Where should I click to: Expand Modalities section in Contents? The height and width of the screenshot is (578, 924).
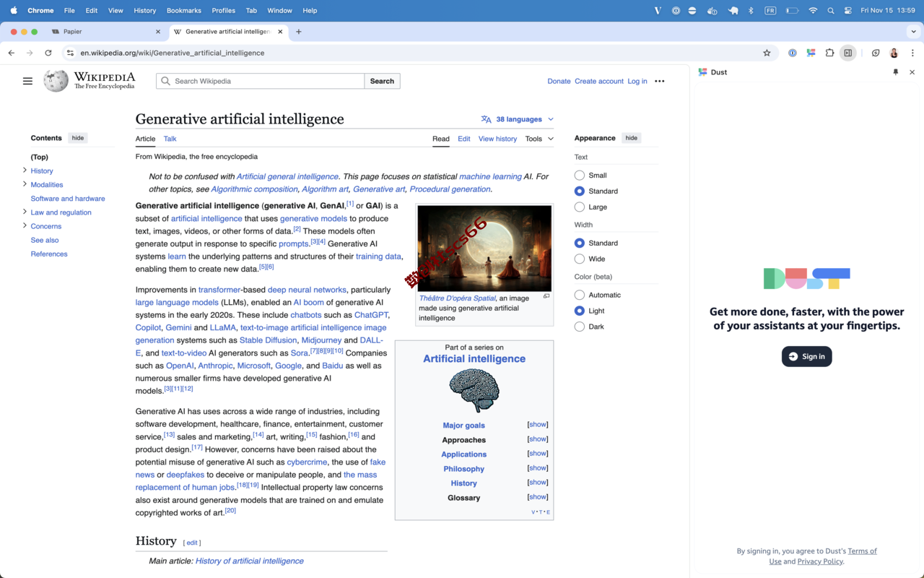point(25,184)
